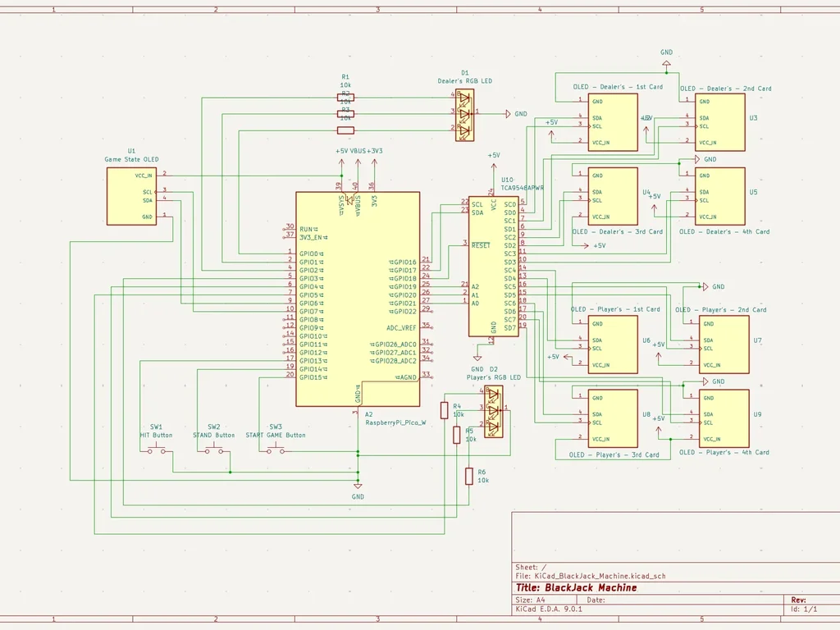Click the OLED Dealer's 2nd Card symbol U3
The height and width of the screenshot is (630, 840).
tap(719, 123)
